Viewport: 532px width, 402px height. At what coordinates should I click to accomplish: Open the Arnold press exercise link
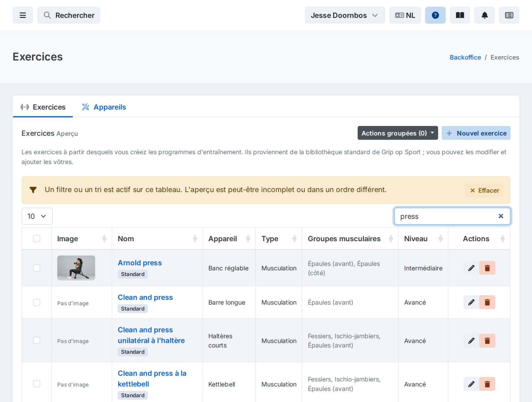click(140, 263)
